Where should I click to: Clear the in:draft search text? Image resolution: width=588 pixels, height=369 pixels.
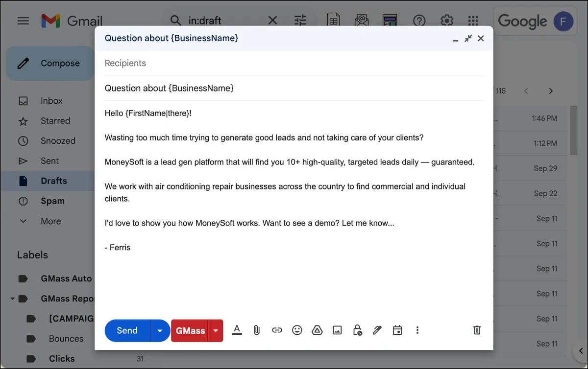272,20
